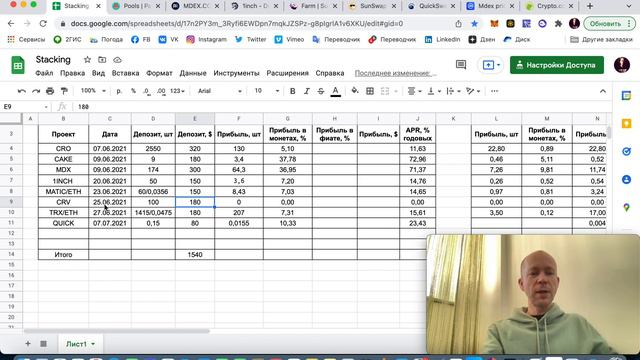This screenshot has width=640, height=360.
Task: Click the Redo icon in toolbar
Action: 36,91
